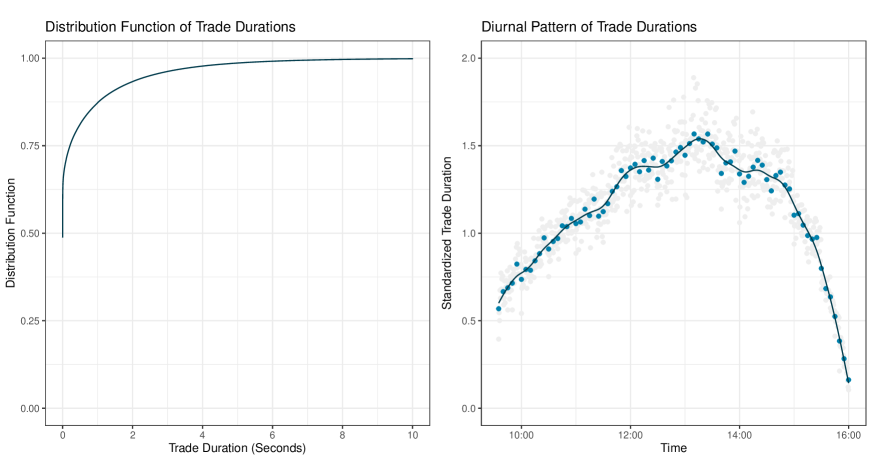Click the 0.25 tick on left plot
Screen dimensions: 872x476
tap(30, 321)
